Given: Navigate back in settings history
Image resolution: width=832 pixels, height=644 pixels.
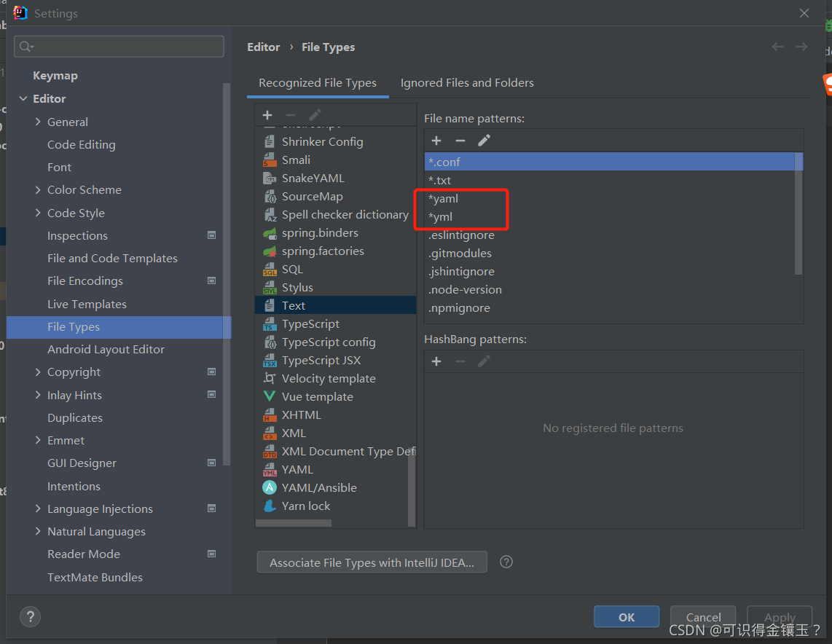Looking at the screenshot, I should pos(777,47).
